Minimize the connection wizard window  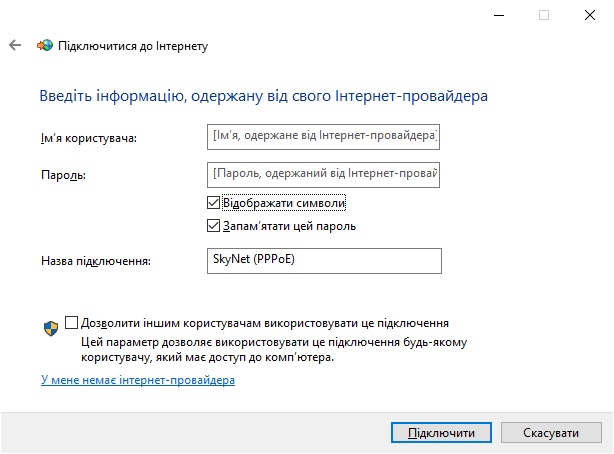tap(499, 15)
